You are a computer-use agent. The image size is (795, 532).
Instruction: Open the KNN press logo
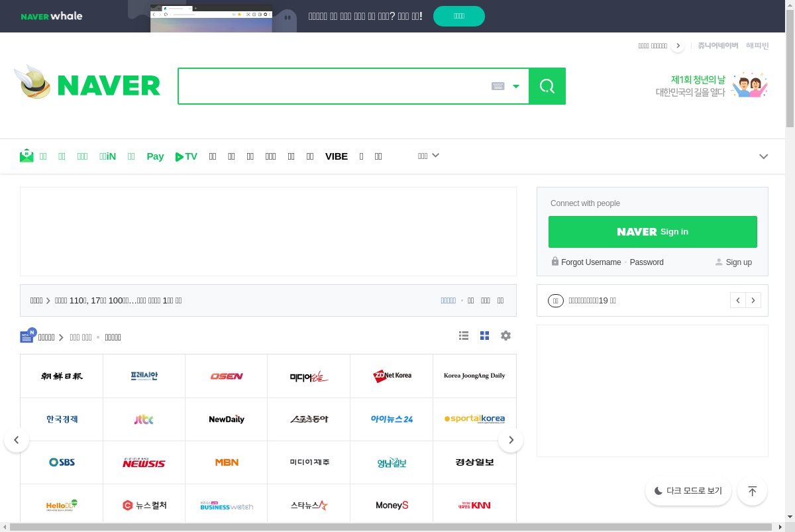[x=474, y=505]
